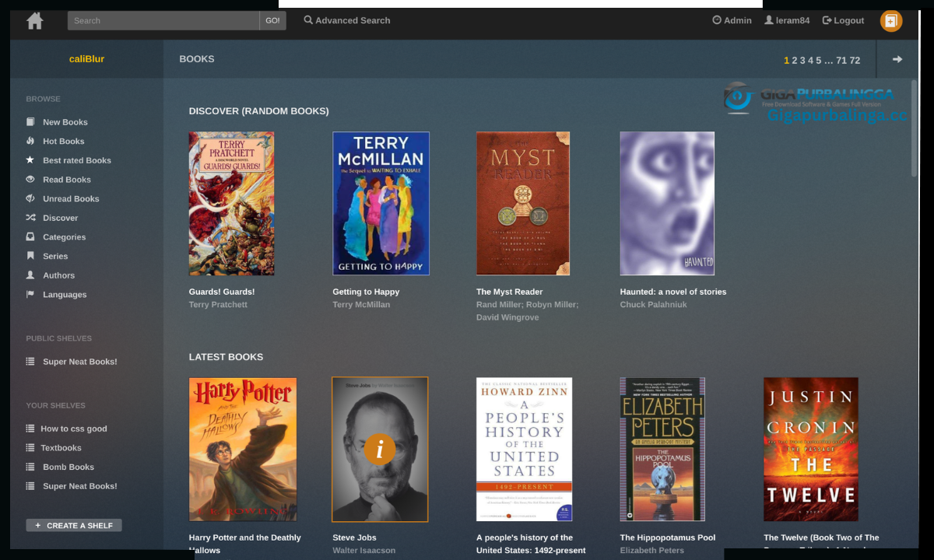Open Advanced Search link

click(347, 20)
